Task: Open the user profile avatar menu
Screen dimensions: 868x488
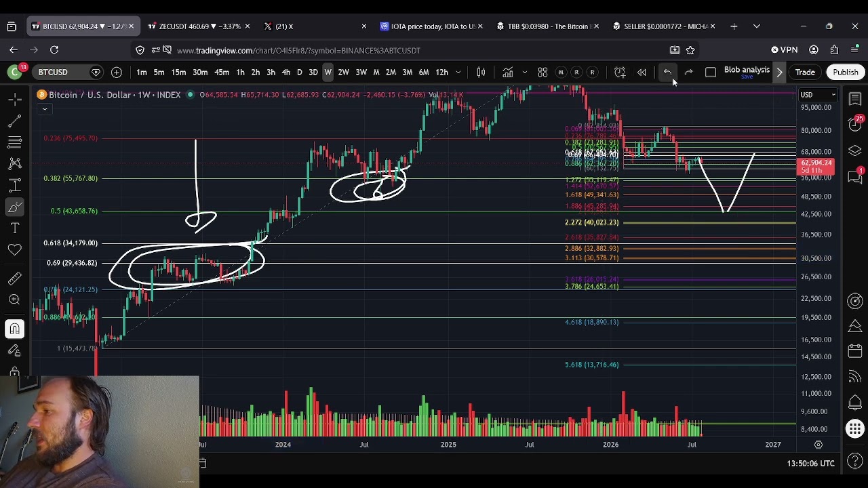Action: point(14,72)
